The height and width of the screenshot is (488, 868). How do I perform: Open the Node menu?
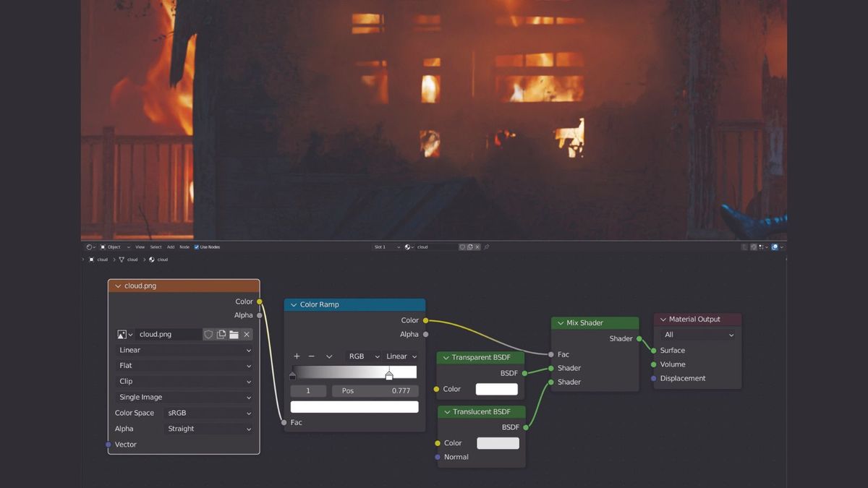tap(183, 247)
